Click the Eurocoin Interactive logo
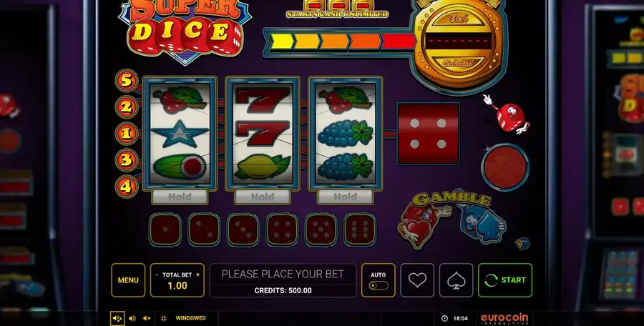Image resolution: width=644 pixels, height=326 pixels. [504, 318]
